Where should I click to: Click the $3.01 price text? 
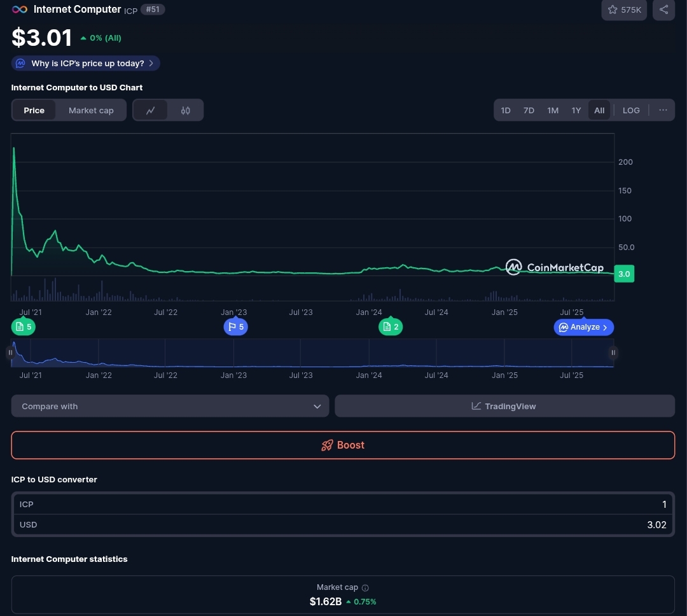41,38
